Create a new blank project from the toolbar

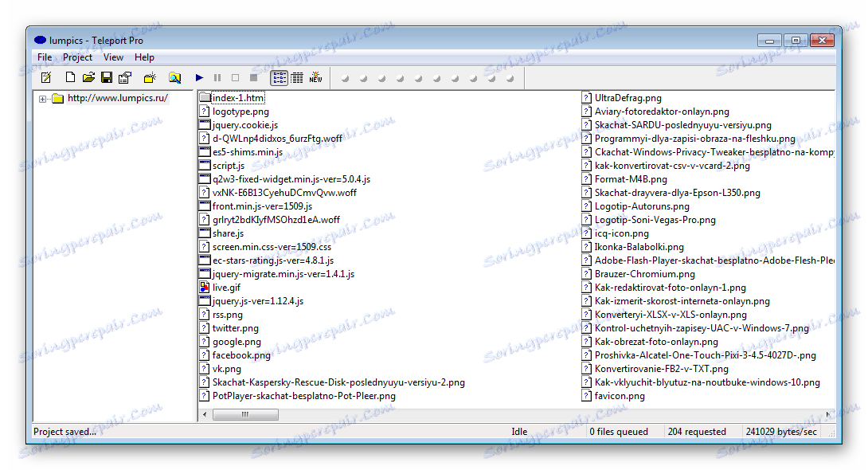click(70, 77)
